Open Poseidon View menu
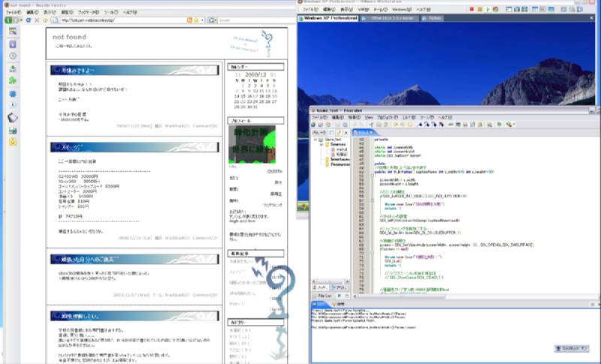 (x=369, y=118)
